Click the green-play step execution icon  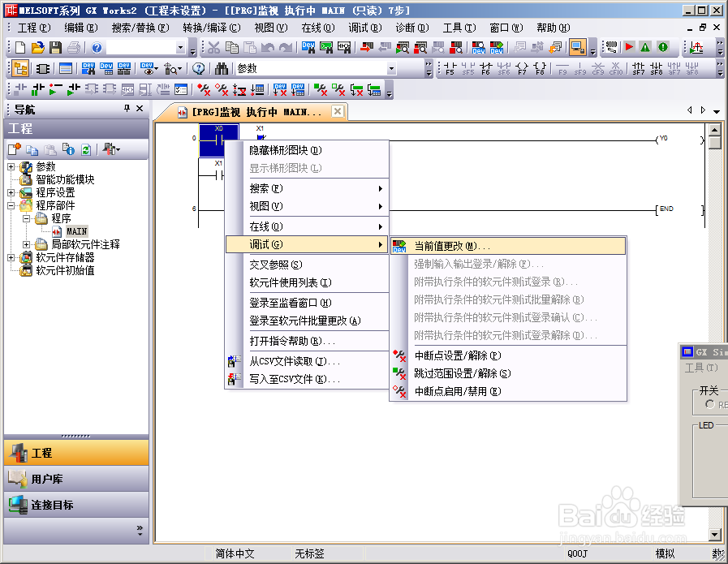coord(56,89)
